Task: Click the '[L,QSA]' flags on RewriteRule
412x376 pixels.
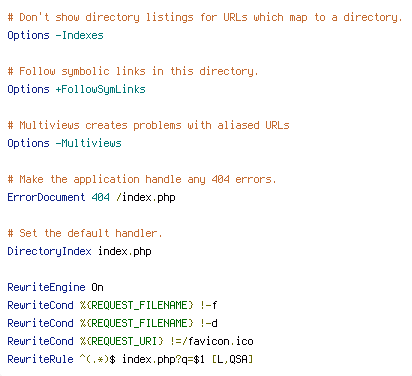Action: [232, 359]
